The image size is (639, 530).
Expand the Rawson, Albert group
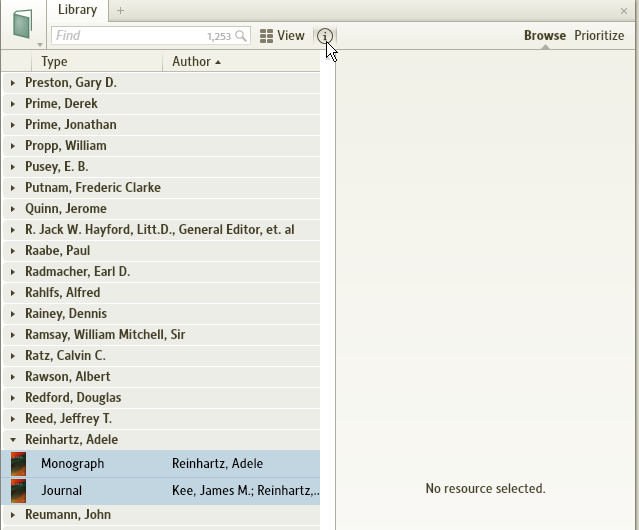coord(13,377)
